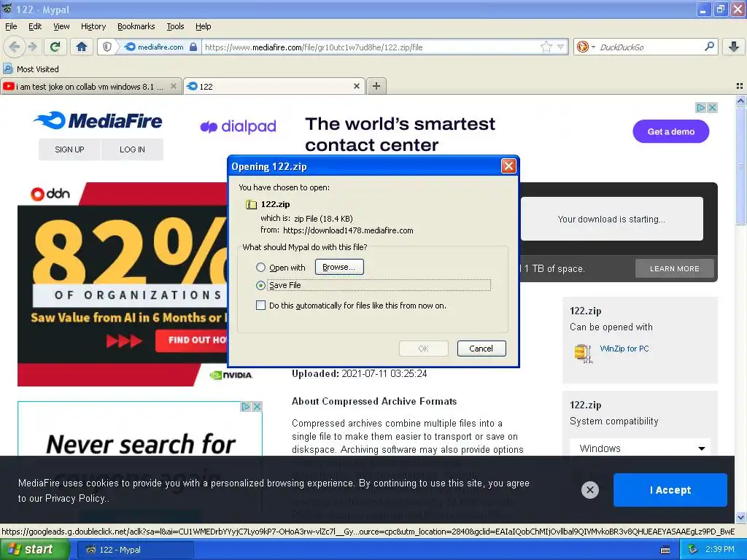747x560 pixels.
Task: Close the YouTube collab vm tab
Action: [174, 86]
